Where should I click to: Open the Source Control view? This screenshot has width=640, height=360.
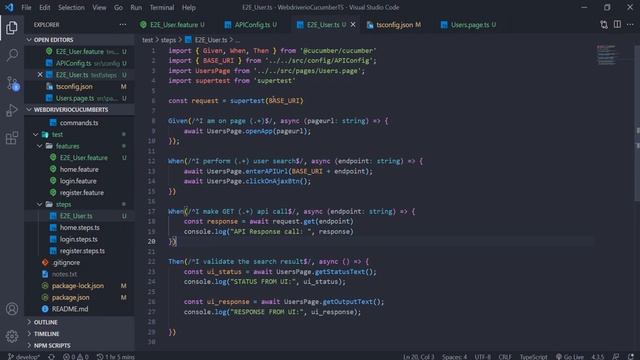(12, 83)
